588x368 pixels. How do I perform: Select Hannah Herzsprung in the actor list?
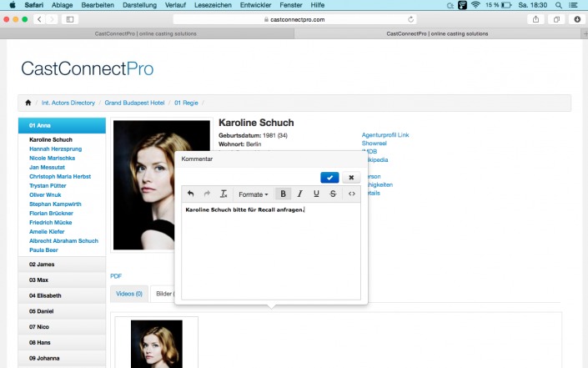coord(56,149)
